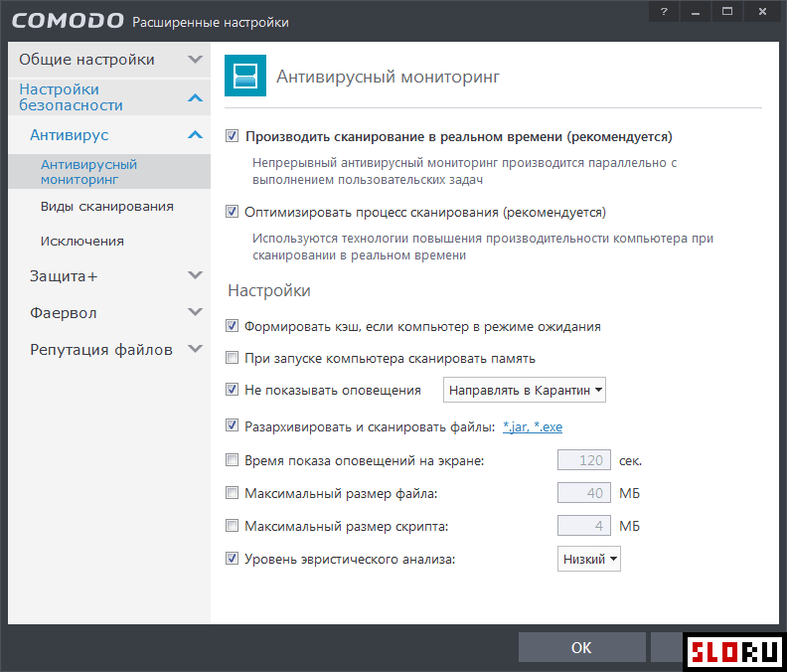
Task: Expand the 'Защита+' section chevron
Action: click(x=195, y=275)
